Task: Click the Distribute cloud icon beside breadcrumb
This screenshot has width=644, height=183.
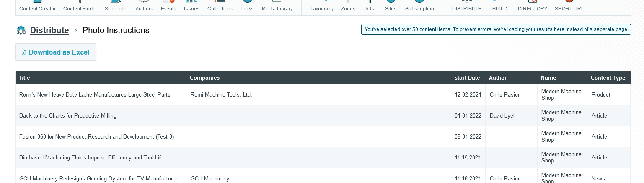Action: point(21,30)
